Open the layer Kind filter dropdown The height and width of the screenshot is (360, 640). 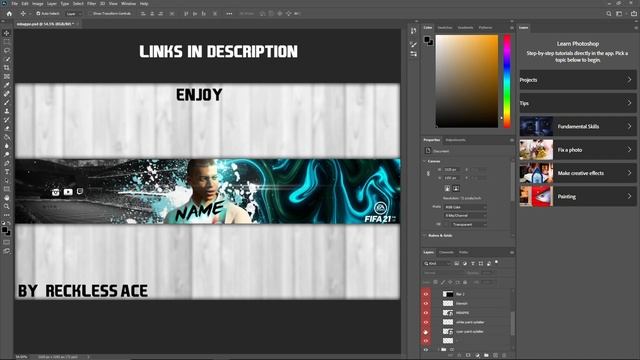coord(437,264)
